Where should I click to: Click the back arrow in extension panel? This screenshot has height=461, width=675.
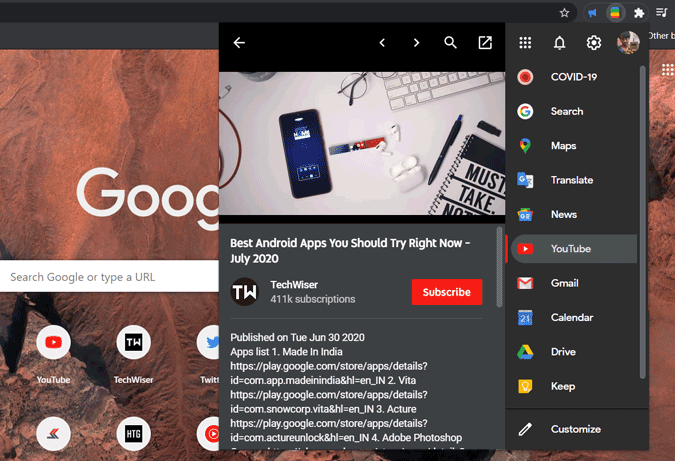(239, 43)
